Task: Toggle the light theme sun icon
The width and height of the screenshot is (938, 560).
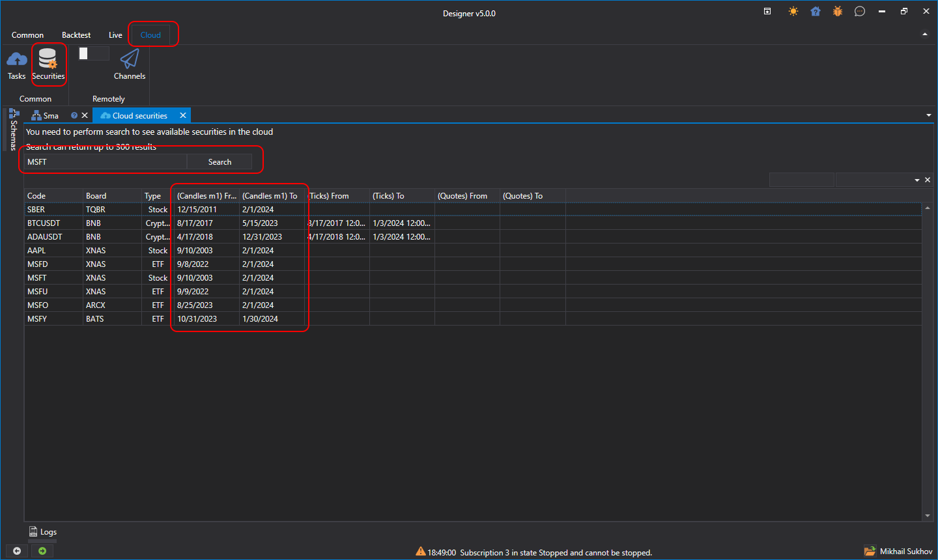Action: (793, 11)
